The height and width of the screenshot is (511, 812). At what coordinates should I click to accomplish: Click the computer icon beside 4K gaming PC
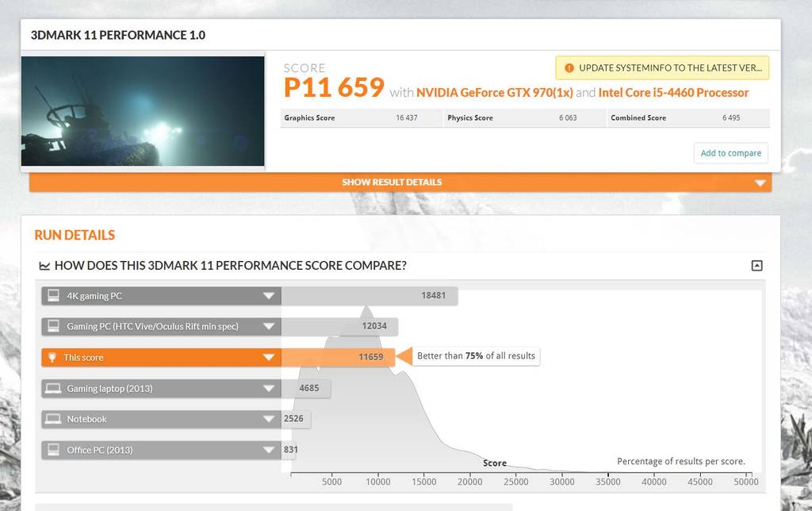[x=53, y=295]
